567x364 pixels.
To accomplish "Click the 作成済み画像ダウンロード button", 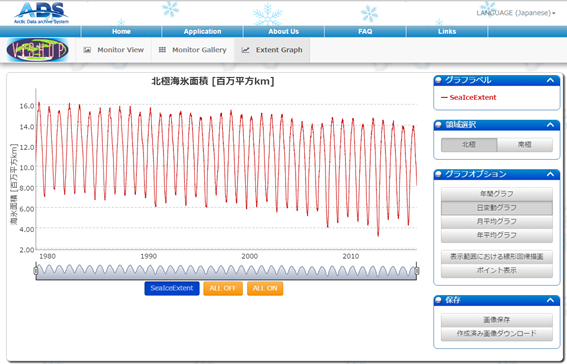I will tap(497, 334).
